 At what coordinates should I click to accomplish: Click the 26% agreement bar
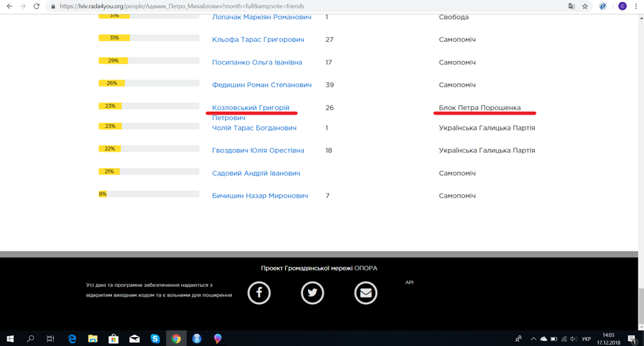pyautogui.click(x=149, y=83)
